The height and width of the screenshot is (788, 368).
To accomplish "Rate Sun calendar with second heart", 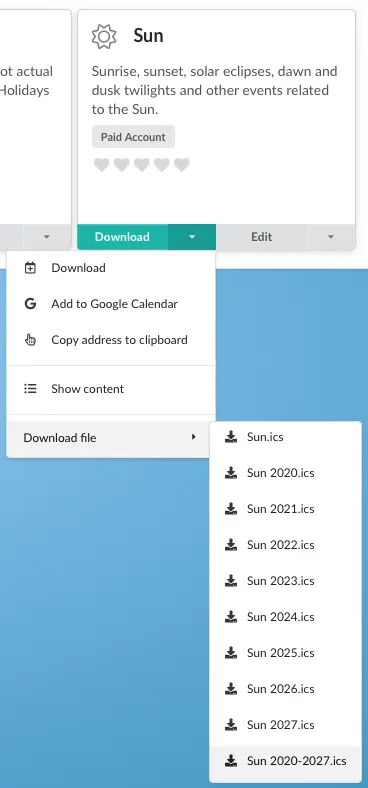I will pyautogui.click(x=122, y=165).
